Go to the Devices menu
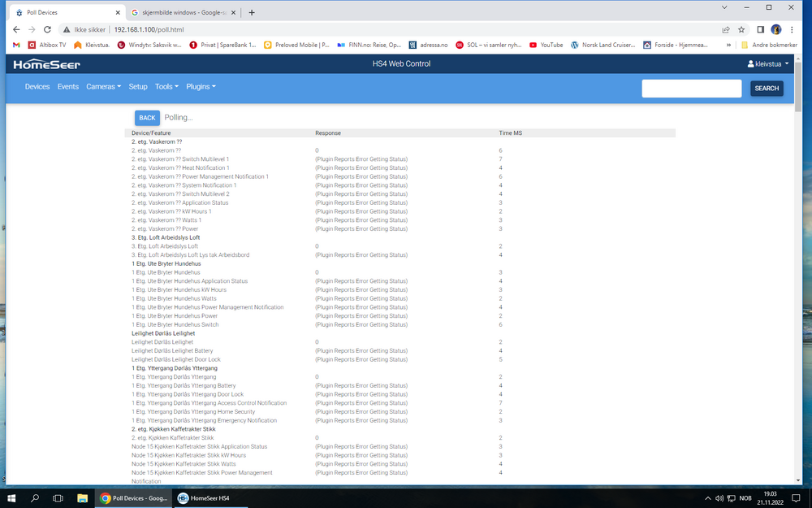Screen dimensions: 812x508 (x=37, y=87)
